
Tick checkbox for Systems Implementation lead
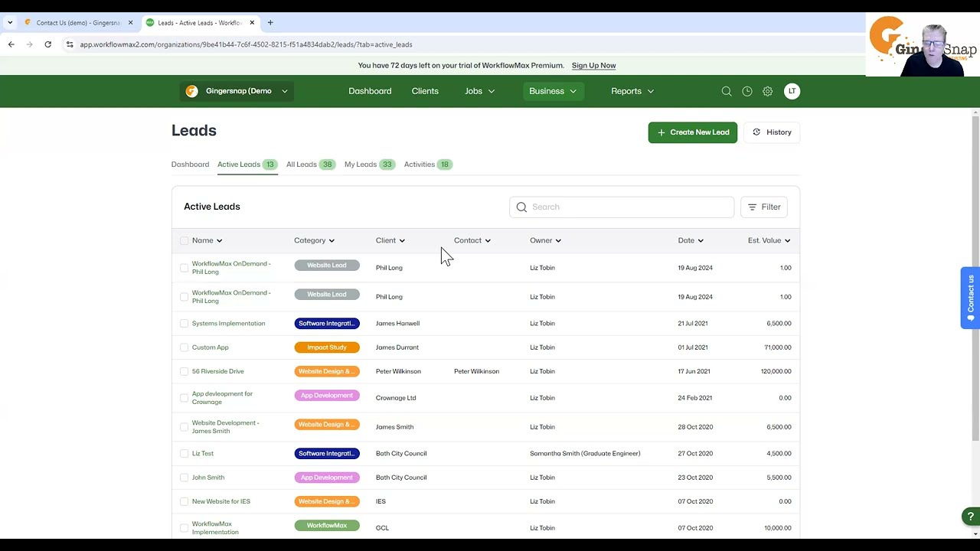coord(184,324)
